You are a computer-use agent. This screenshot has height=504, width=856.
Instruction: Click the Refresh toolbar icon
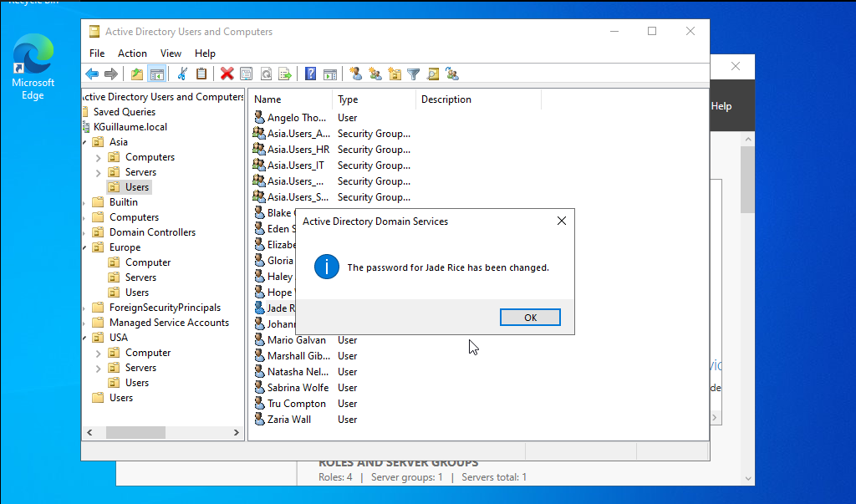[x=266, y=74]
